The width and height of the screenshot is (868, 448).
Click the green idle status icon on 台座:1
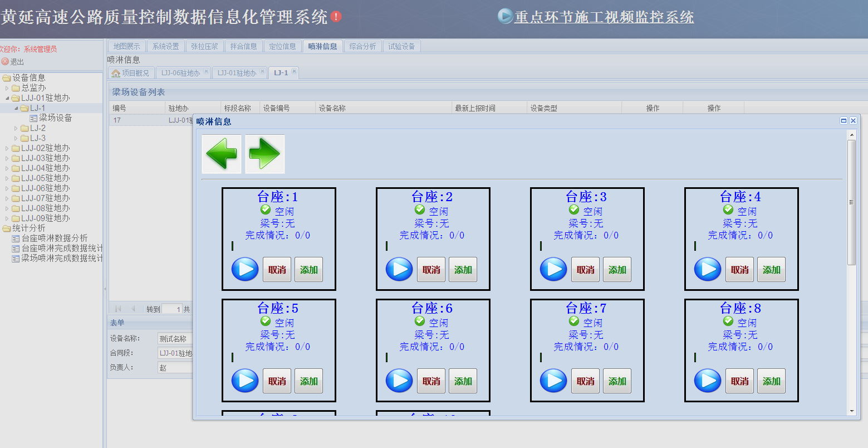[266, 210]
